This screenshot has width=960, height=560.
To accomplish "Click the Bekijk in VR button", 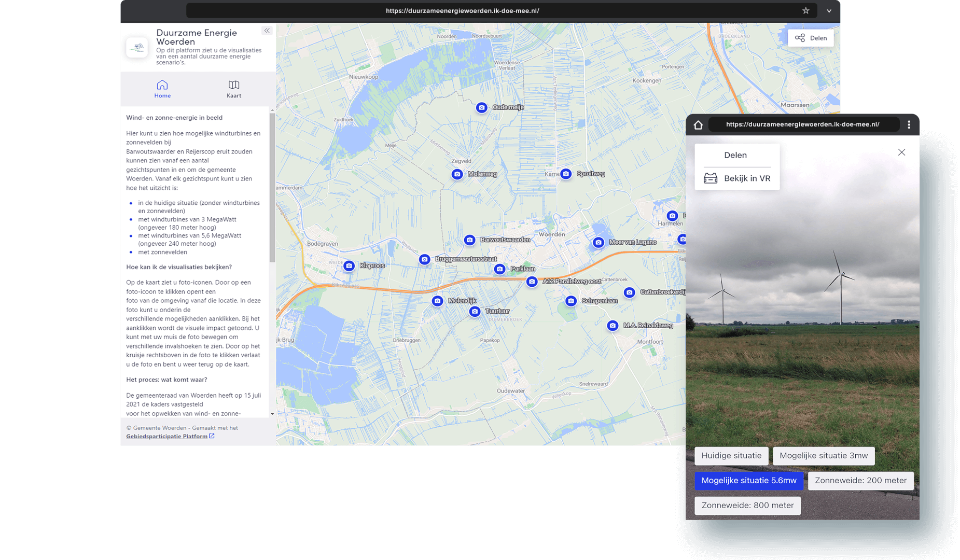I will pos(737,178).
